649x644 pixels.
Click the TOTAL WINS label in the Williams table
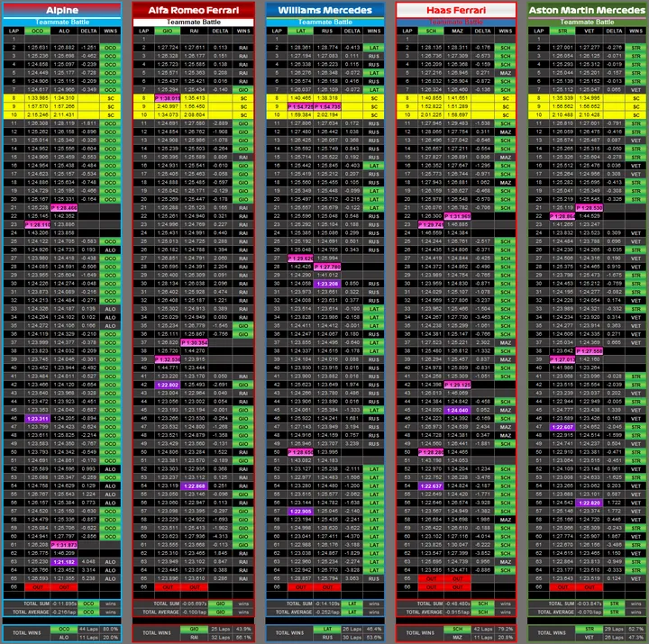pos(289,633)
